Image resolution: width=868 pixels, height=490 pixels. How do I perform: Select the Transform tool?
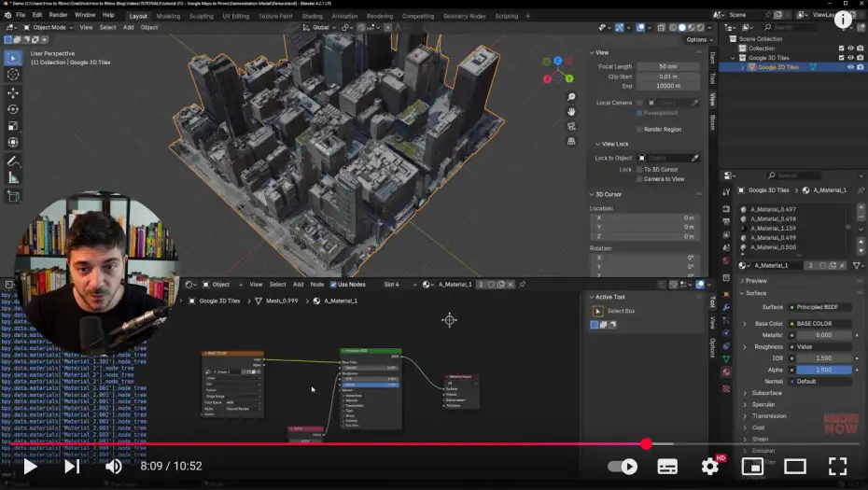tap(13, 143)
